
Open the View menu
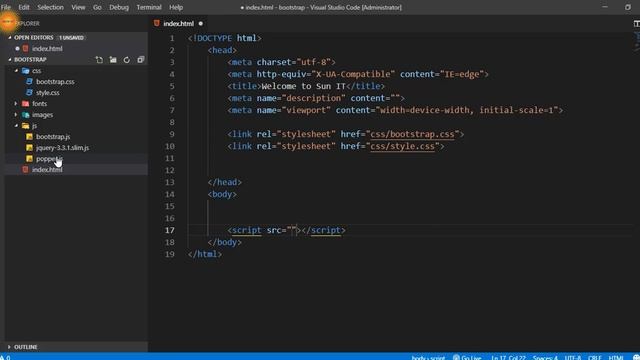click(78, 7)
